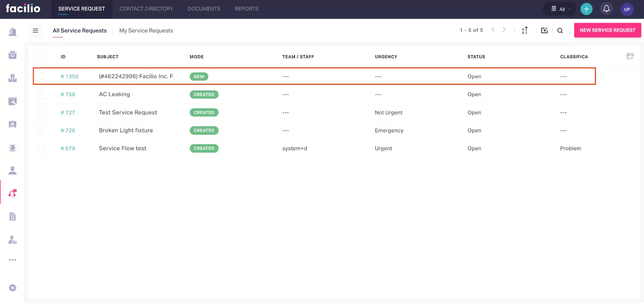
Task: Click the Problem classification cell
Action: 570,148
